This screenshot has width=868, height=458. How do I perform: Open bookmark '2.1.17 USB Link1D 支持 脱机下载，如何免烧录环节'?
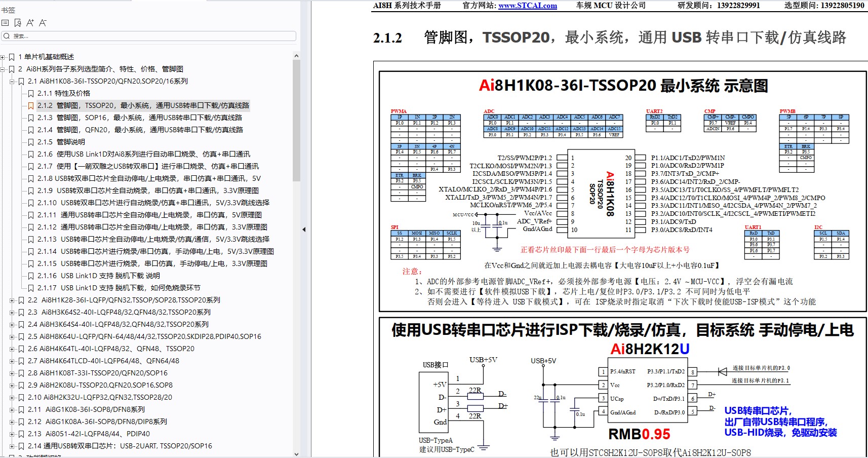click(119, 288)
